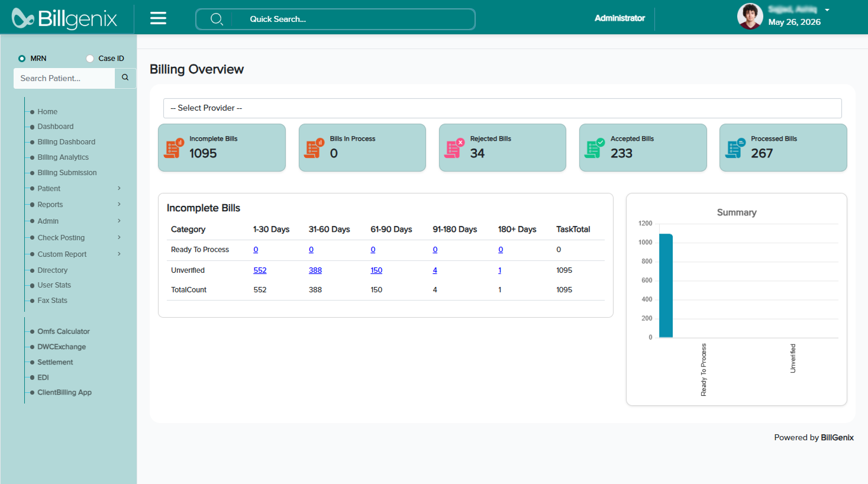Open User Stats in sidebar
Screen dimensions: 868x484
54,285
